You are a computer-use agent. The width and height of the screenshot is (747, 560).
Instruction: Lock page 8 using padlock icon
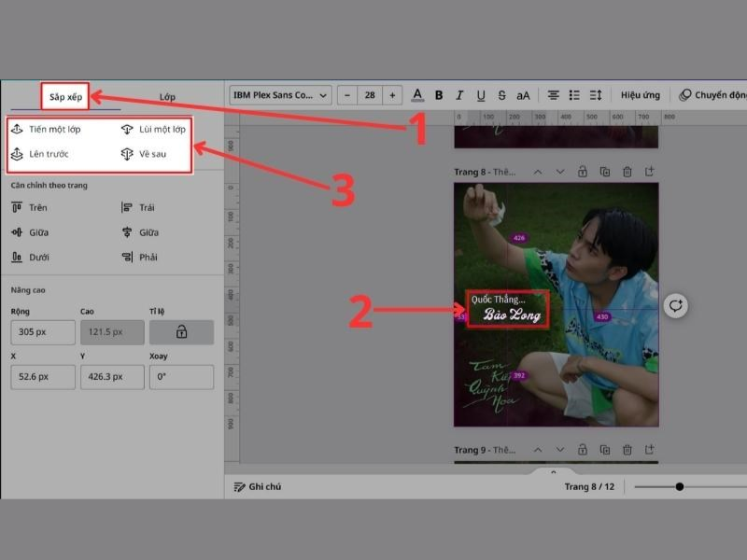click(582, 172)
